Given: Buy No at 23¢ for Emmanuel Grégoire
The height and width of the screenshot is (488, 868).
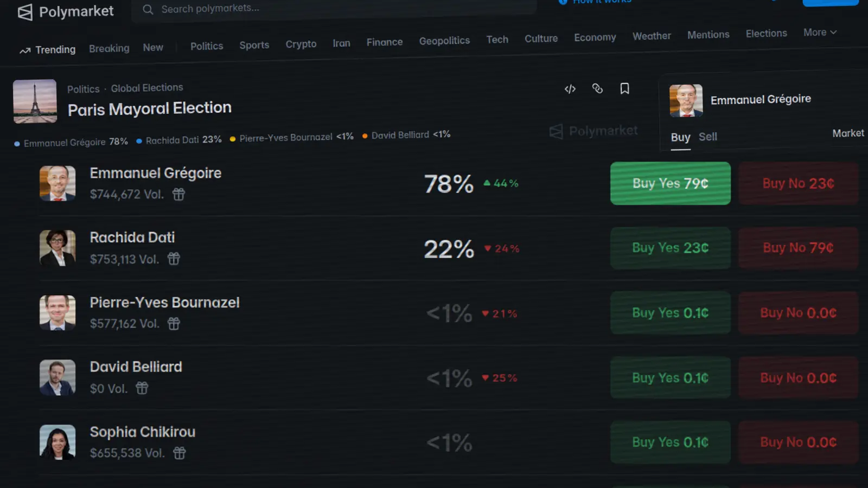Looking at the screenshot, I should 799,183.
